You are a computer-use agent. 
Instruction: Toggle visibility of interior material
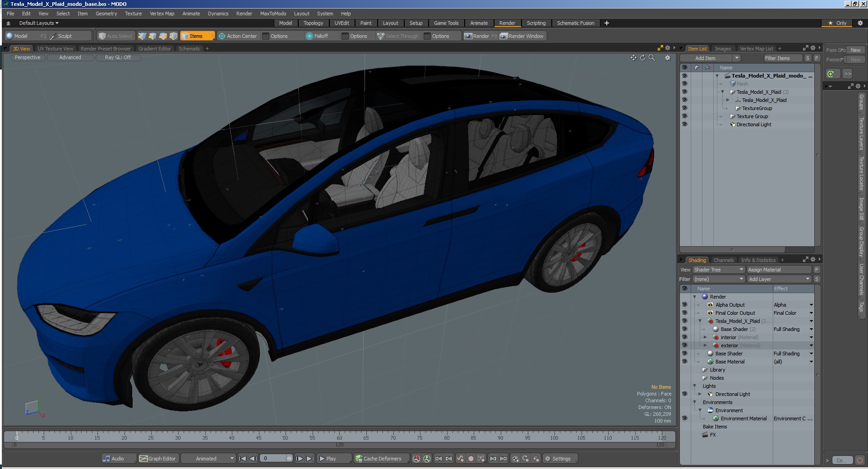(x=684, y=337)
